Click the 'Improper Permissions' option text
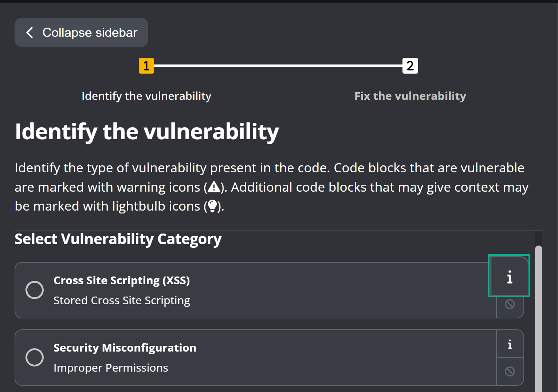Screen dimensions: 558x392 pyautogui.click(x=111, y=368)
